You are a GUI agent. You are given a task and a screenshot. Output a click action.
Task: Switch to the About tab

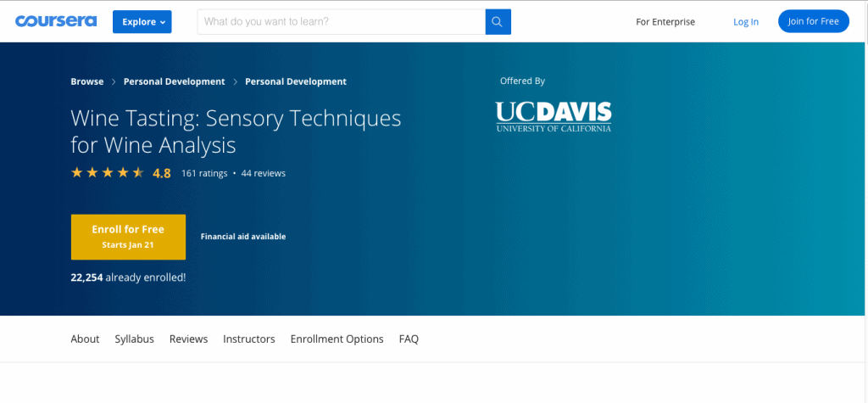(86, 339)
